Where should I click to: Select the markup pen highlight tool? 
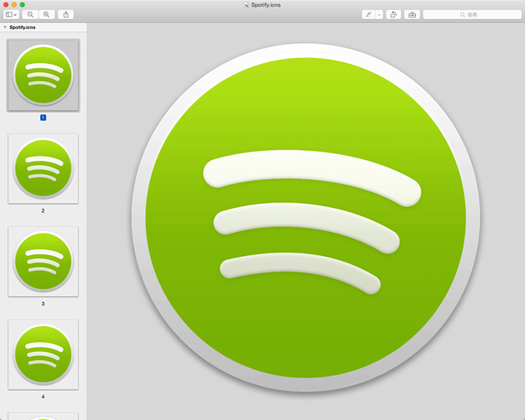coord(368,15)
